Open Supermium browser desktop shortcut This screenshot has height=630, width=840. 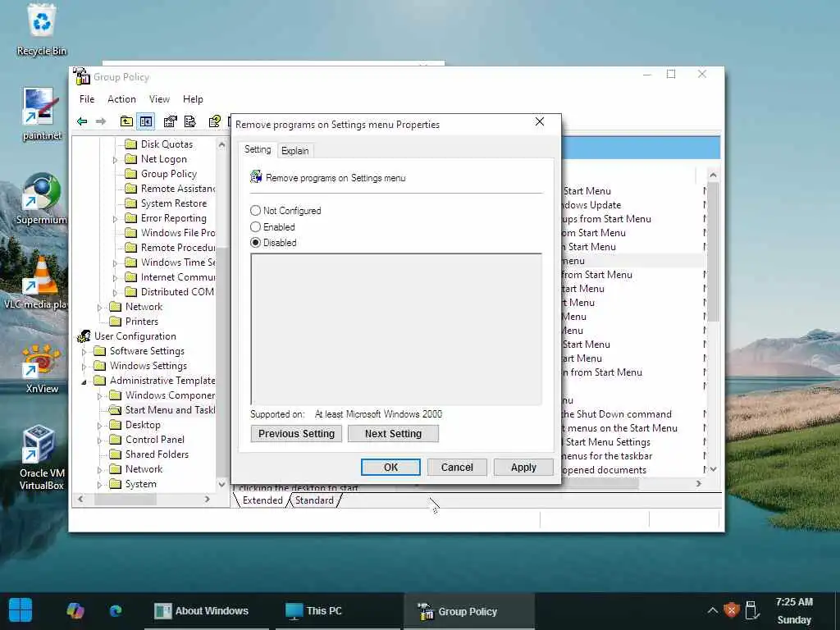point(41,199)
